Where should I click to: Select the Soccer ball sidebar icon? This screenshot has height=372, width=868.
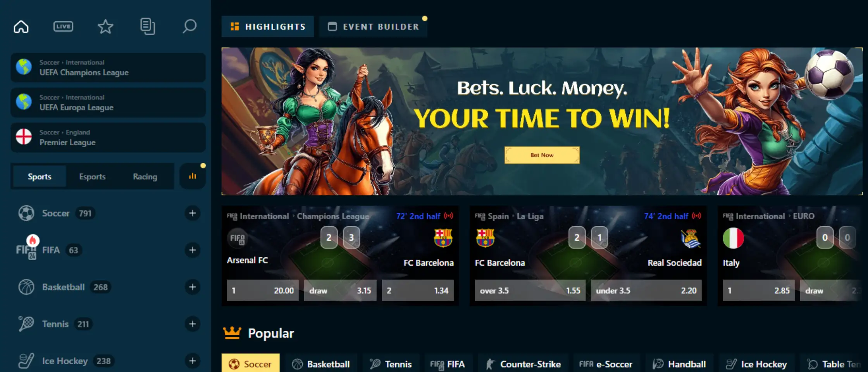26,213
